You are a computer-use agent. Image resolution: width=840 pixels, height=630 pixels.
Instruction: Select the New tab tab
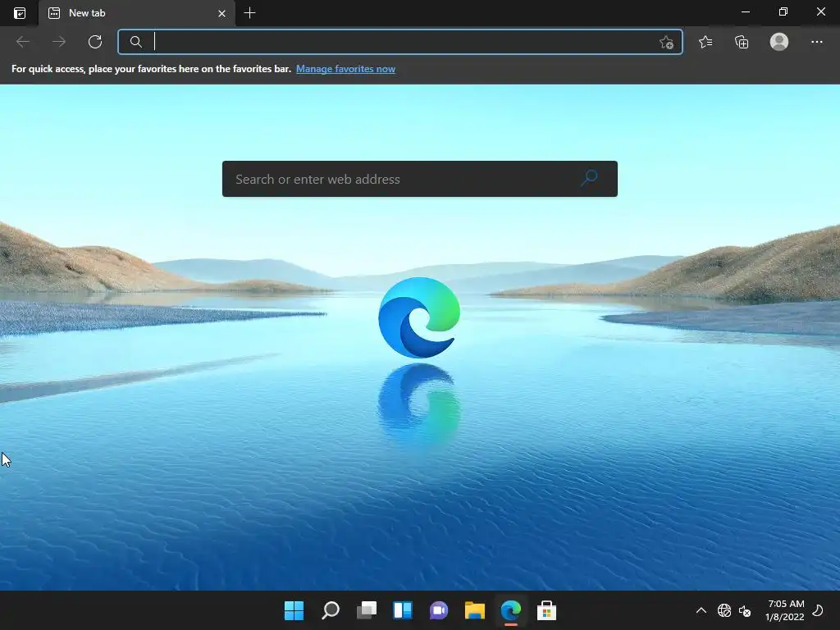click(137, 13)
